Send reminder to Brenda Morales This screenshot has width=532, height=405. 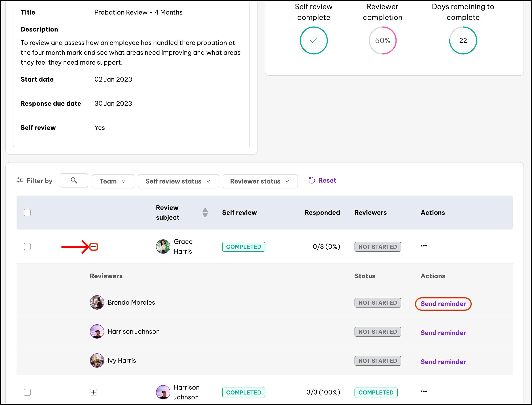[x=443, y=304]
